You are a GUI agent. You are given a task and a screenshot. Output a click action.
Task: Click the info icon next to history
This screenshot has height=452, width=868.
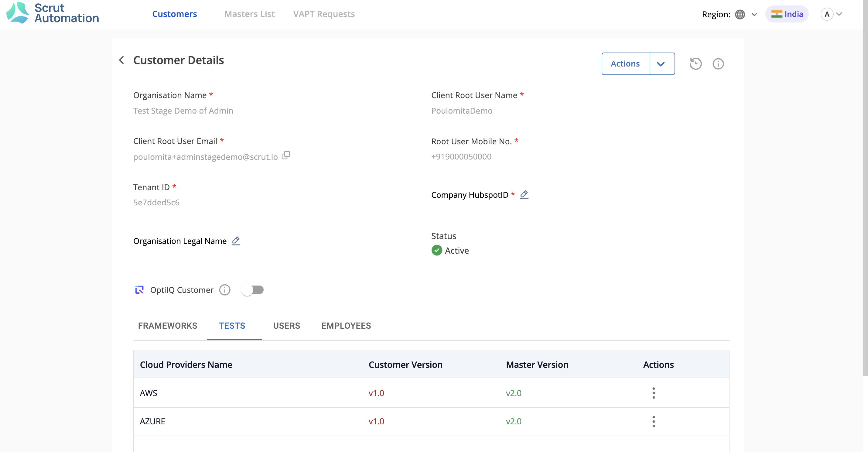click(x=718, y=64)
